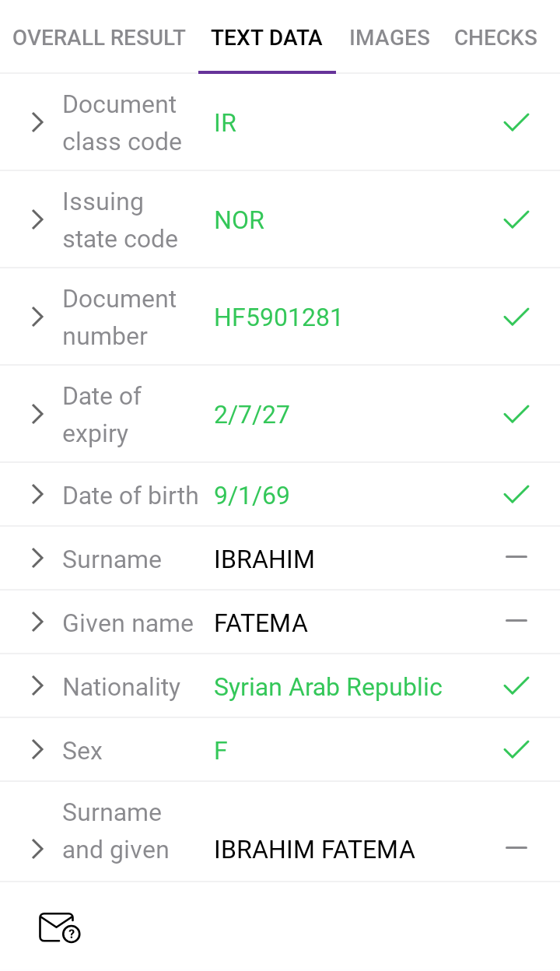This screenshot has width=560, height=971.
Task: Click the Nationality status checkmark
Action: point(516,685)
